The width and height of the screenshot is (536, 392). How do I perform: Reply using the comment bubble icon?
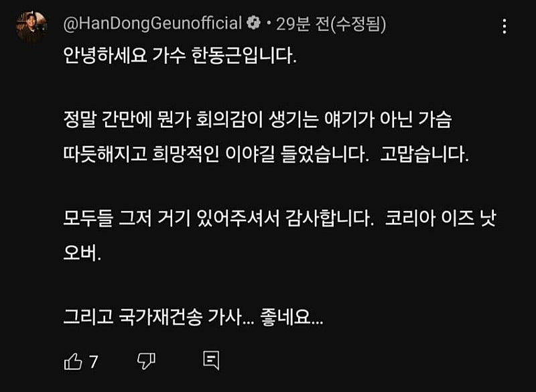(x=211, y=362)
